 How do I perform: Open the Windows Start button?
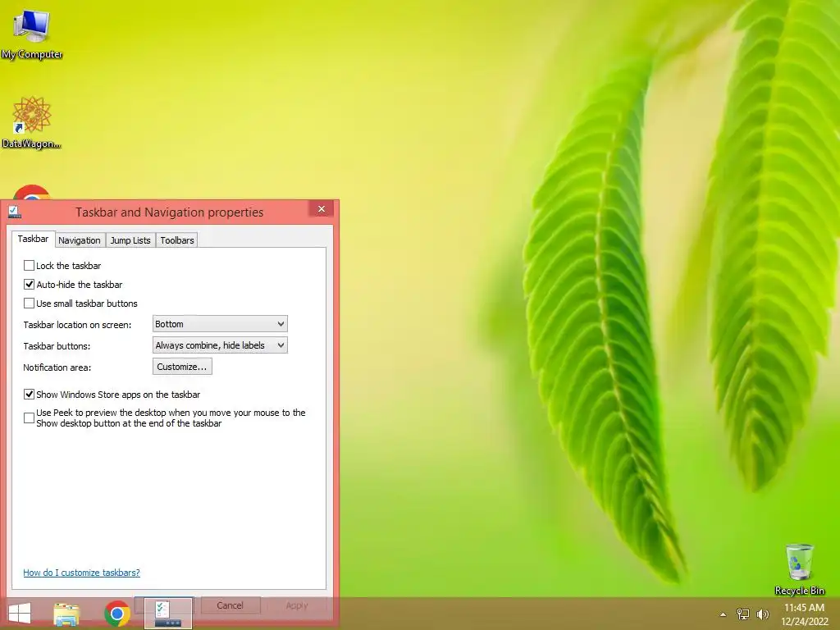coord(20,614)
